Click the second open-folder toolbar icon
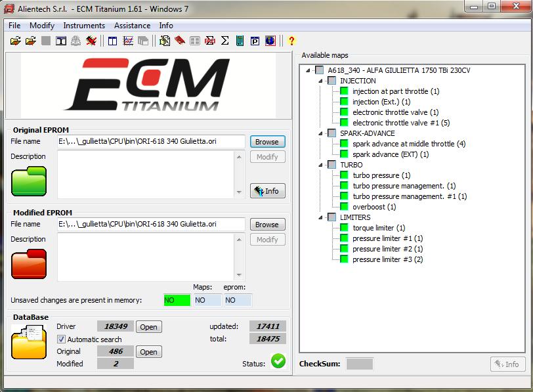The image size is (533, 392). [31, 41]
